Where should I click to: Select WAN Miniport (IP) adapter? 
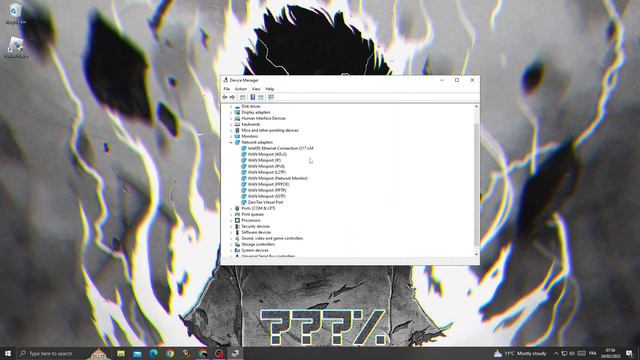point(264,160)
